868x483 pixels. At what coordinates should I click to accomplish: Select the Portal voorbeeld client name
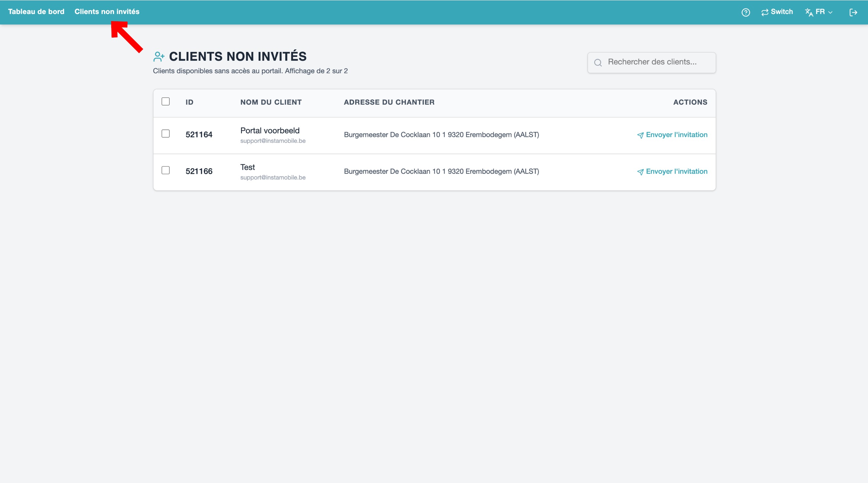tap(270, 131)
